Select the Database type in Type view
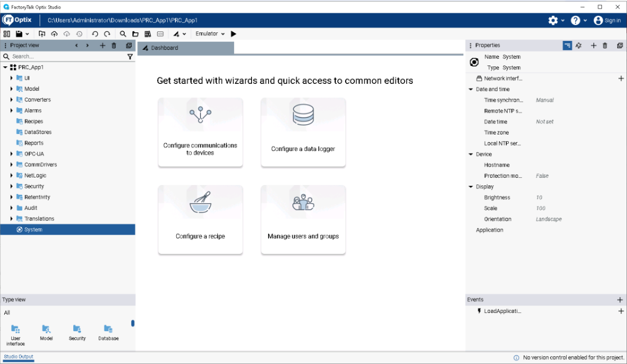The height and width of the screenshot is (364, 627). click(x=109, y=333)
